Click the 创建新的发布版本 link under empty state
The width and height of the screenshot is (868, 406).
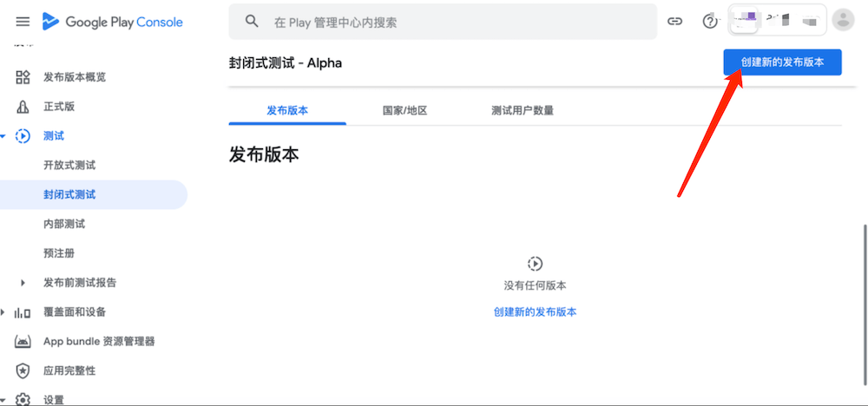(535, 311)
